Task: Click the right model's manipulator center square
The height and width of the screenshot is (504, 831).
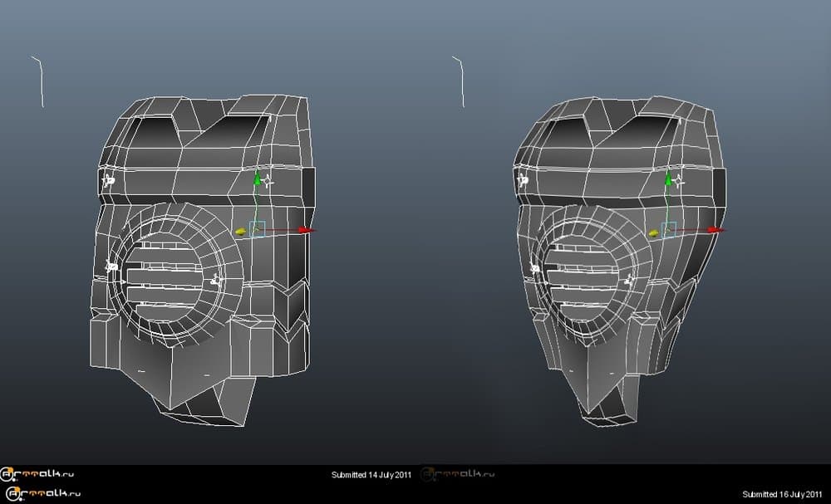Action: (x=669, y=230)
